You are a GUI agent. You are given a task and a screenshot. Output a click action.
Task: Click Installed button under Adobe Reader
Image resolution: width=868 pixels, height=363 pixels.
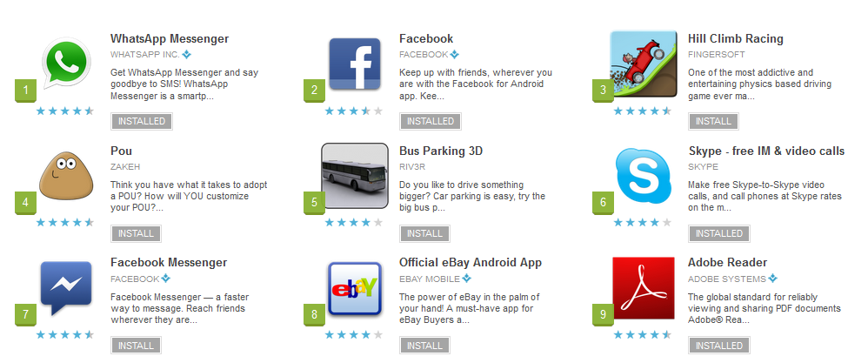point(719,346)
